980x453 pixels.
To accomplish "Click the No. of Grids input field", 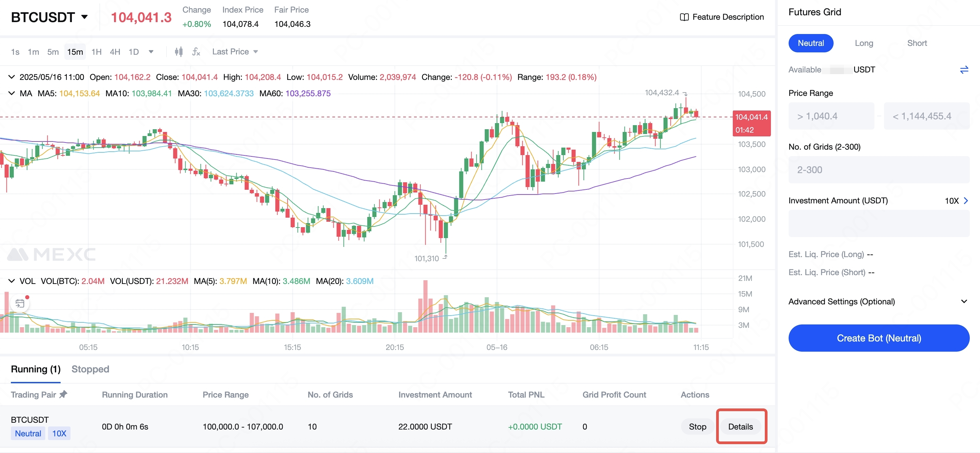I will 879,170.
